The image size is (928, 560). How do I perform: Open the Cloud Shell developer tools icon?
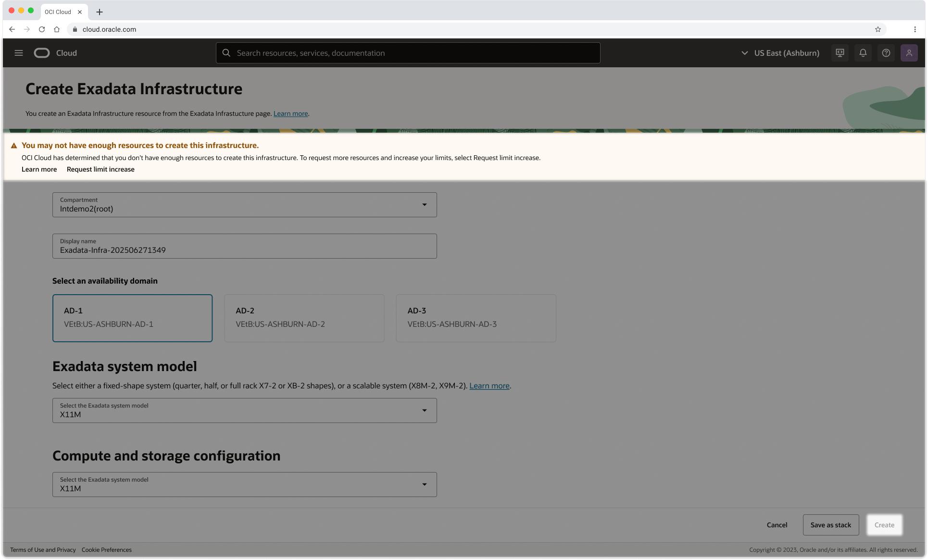[840, 53]
